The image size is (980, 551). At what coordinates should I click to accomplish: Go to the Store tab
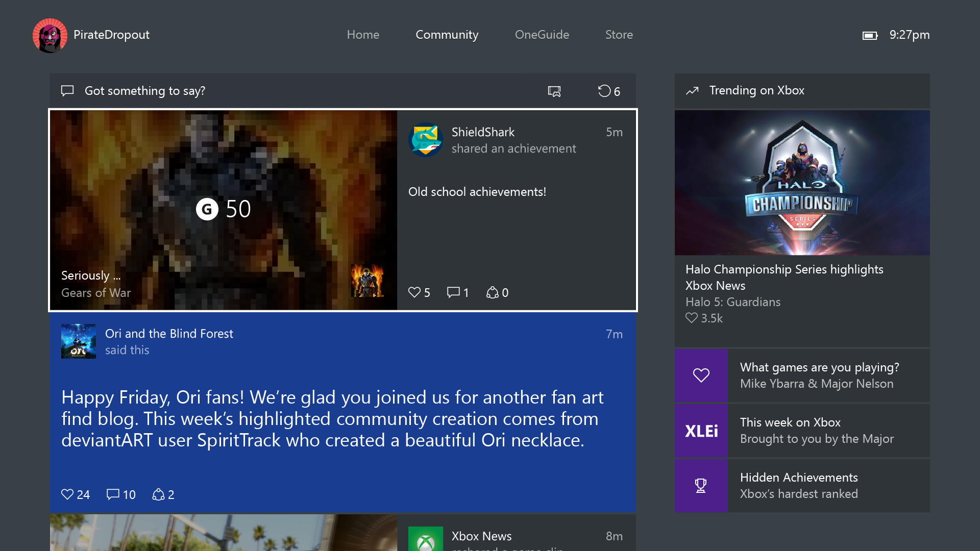pos(619,35)
